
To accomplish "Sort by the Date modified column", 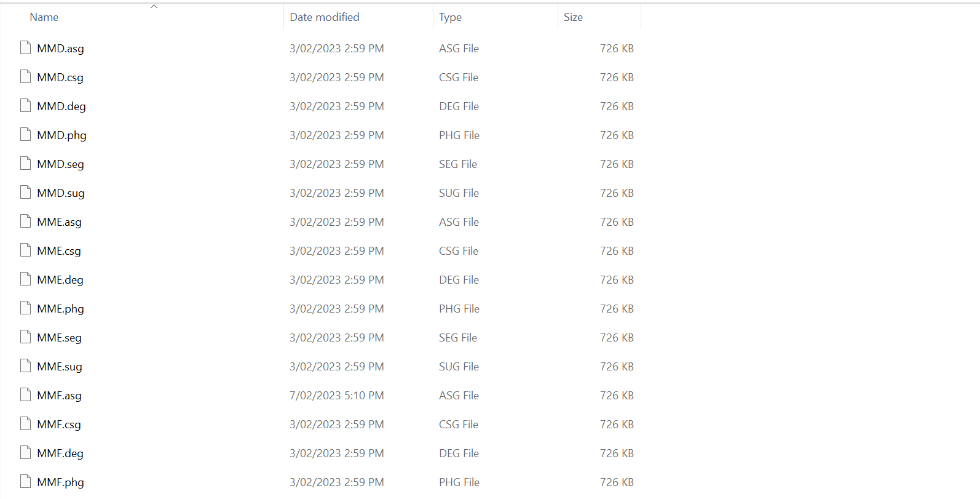I will click(x=325, y=17).
